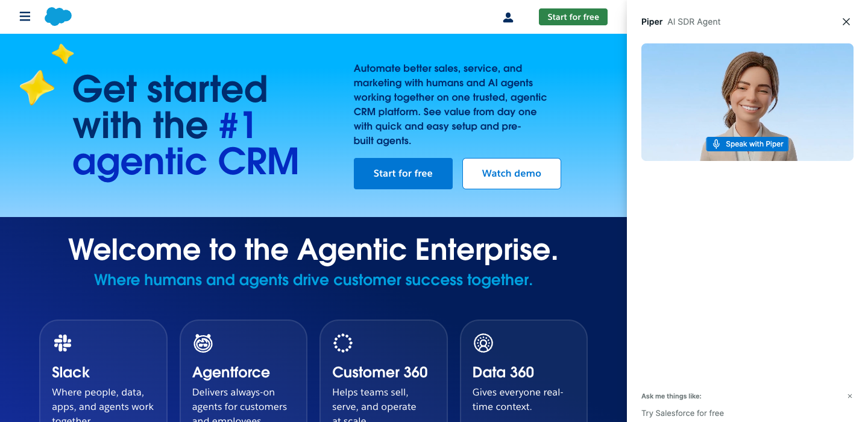Click the Slack logo icon
Viewport: 868px width, 422px height.
[x=63, y=343]
